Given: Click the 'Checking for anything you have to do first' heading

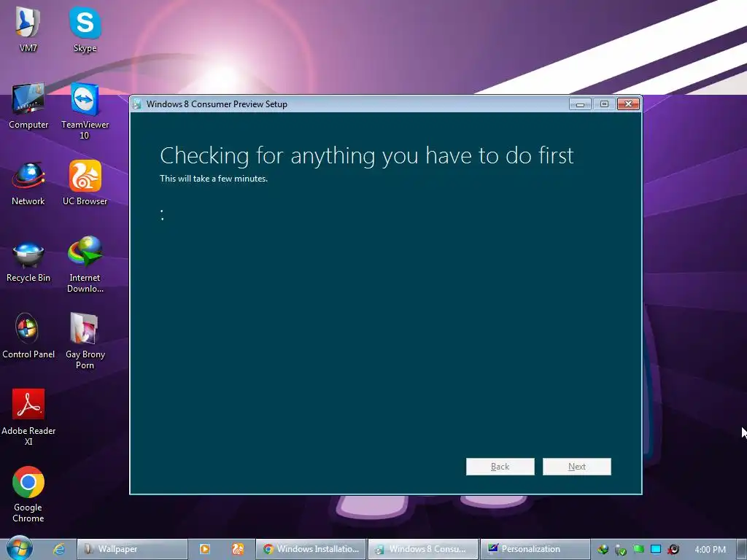Looking at the screenshot, I should pos(367,156).
